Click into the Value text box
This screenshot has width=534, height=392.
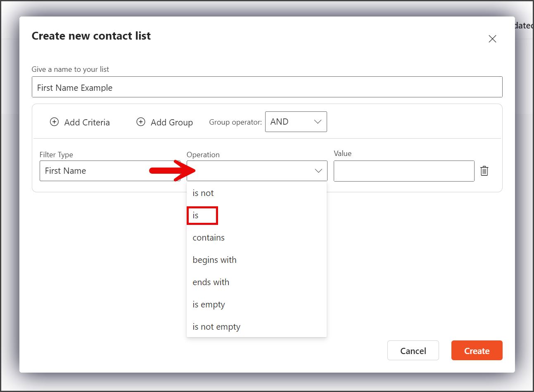[x=404, y=171]
